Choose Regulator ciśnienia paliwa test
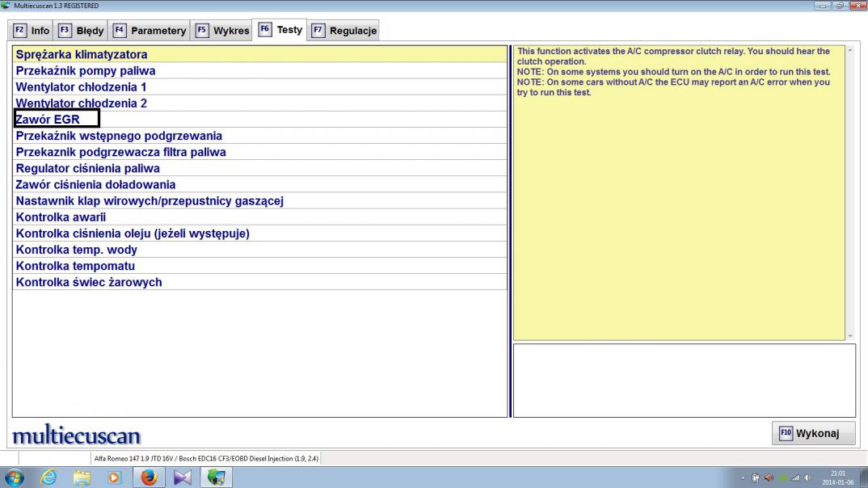The width and height of the screenshot is (868, 488). 259,168
